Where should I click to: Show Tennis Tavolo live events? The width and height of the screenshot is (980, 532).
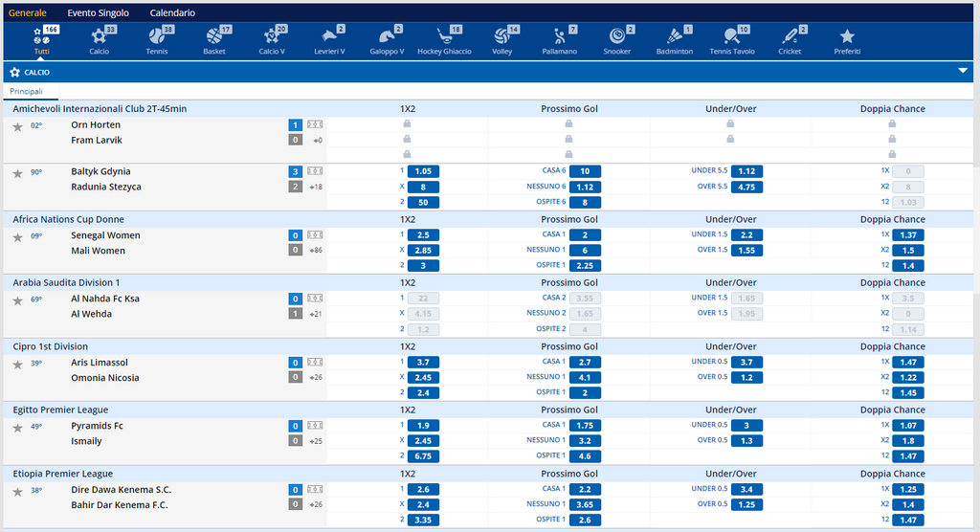732,40
